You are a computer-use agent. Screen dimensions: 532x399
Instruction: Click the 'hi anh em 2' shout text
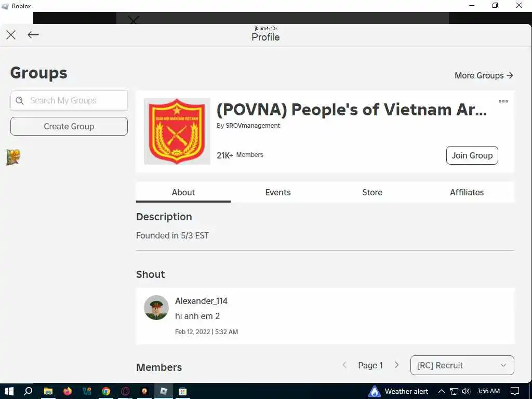tap(197, 316)
